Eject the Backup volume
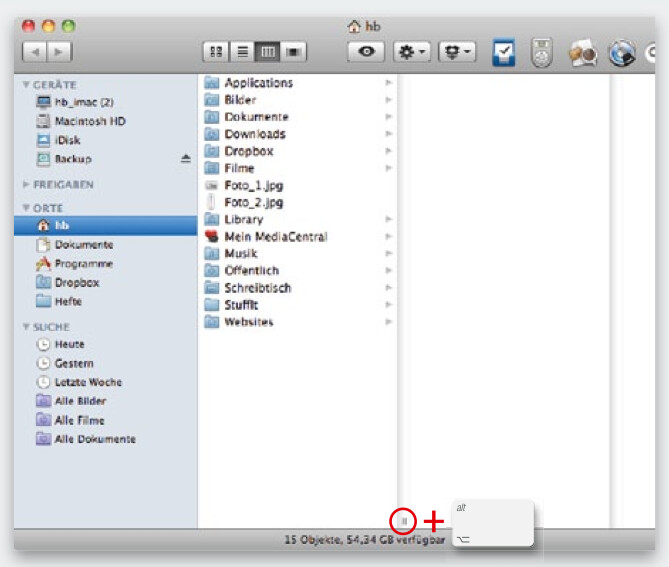 tap(186, 159)
